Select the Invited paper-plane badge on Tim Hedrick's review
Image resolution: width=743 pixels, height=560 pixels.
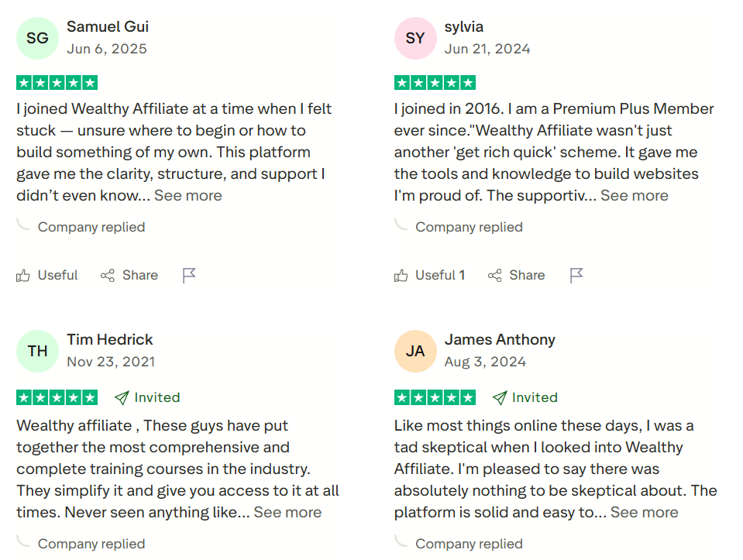[121, 397]
